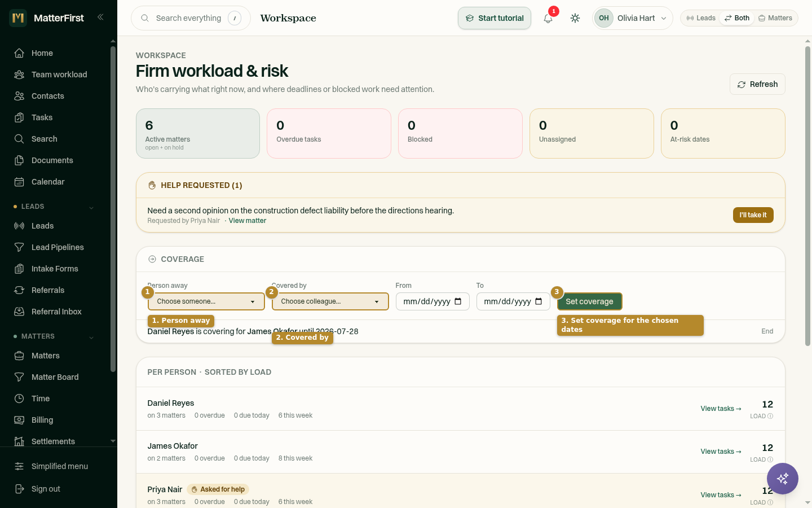This screenshot has height=508, width=812.
Task: Click the Sign out door icon
Action: [19, 489]
